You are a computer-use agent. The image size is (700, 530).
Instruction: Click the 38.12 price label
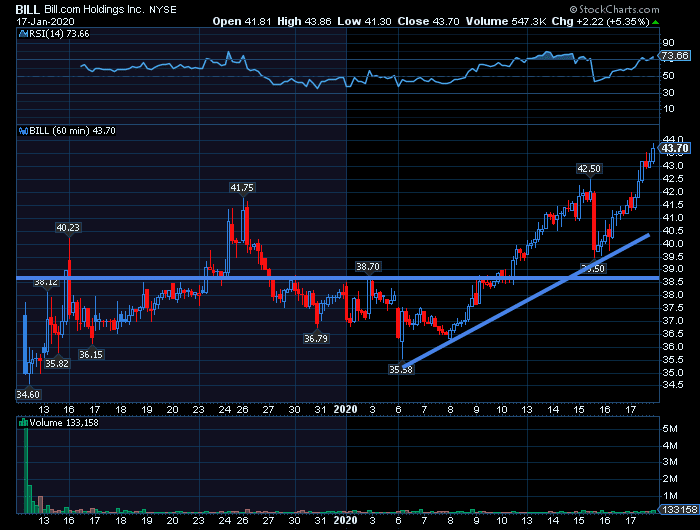pos(46,282)
